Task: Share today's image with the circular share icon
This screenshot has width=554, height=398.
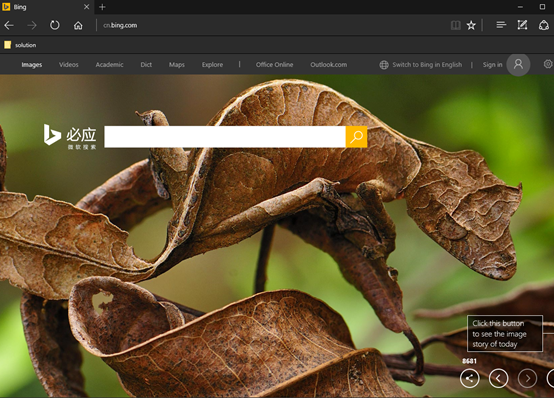Action: click(470, 378)
